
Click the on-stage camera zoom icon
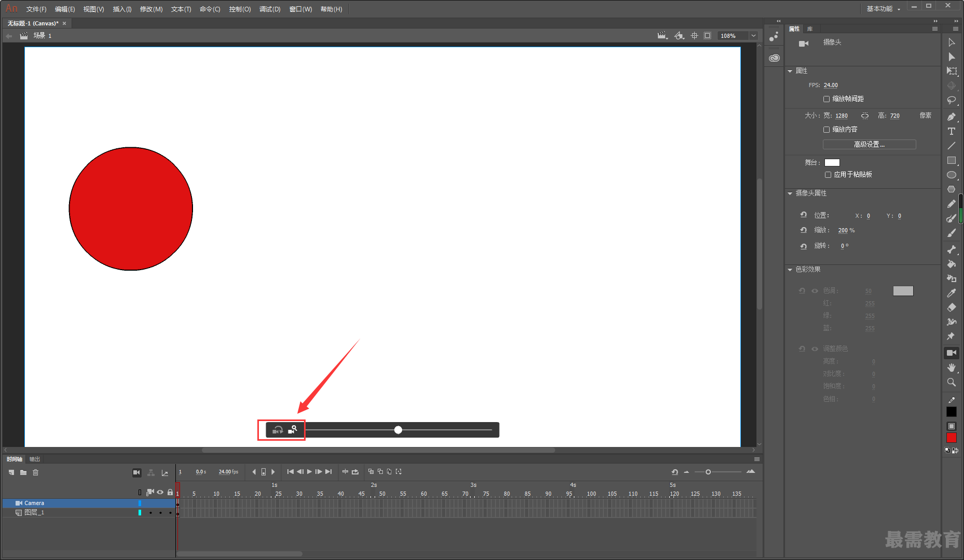click(293, 430)
